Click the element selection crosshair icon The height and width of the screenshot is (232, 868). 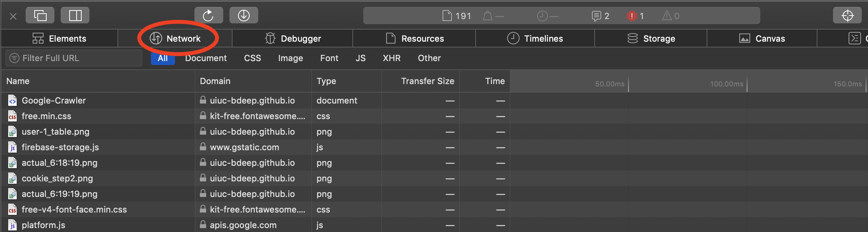pyautogui.click(x=847, y=16)
